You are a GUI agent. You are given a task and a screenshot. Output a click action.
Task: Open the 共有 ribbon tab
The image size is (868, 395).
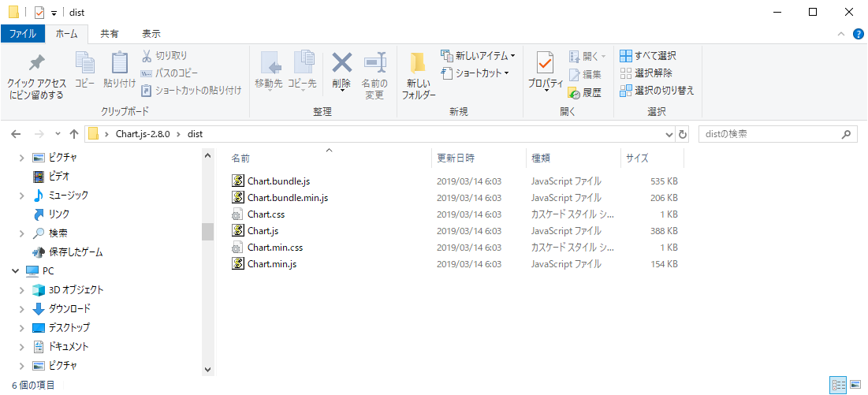click(x=110, y=34)
